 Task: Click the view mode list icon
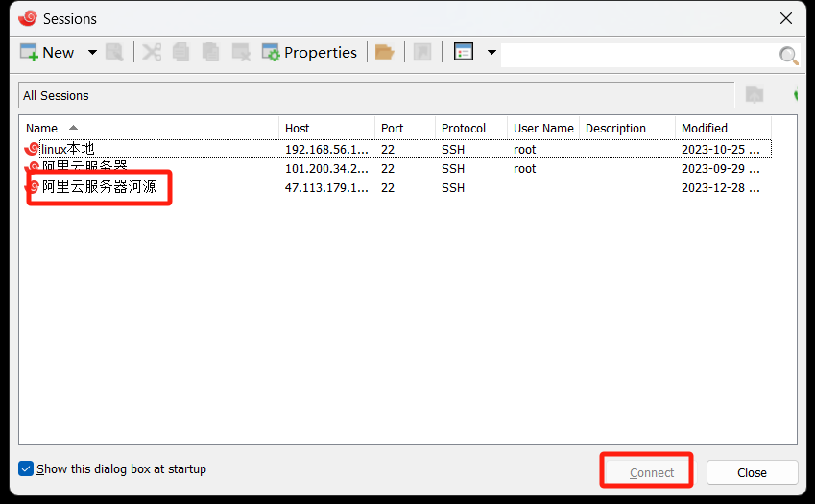tap(464, 53)
